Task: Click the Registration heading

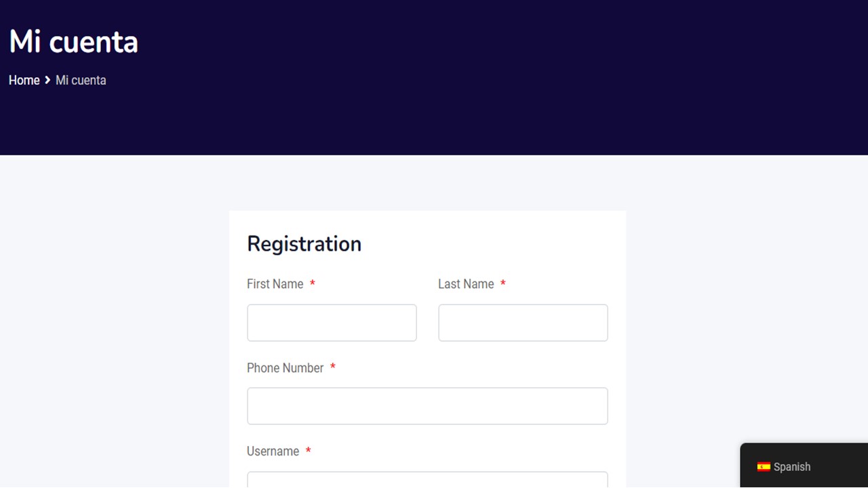Action: coord(304,244)
